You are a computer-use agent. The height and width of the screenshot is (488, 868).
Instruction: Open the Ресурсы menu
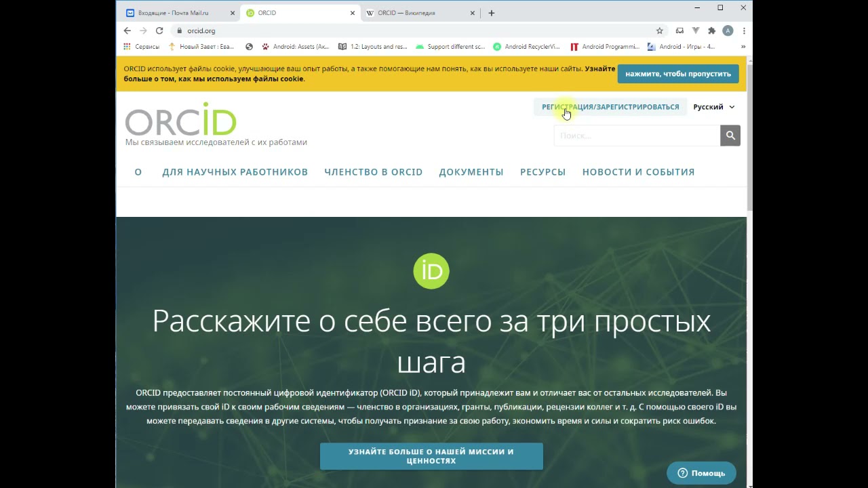pyautogui.click(x=542, y=172)
